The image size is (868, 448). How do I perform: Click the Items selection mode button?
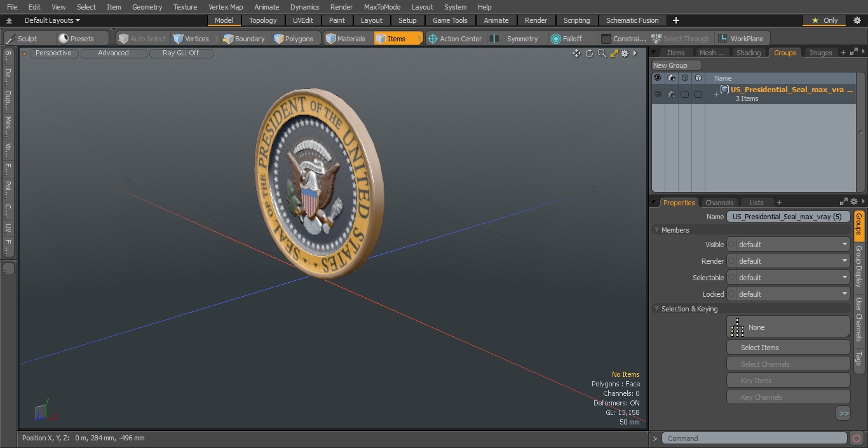398,39
